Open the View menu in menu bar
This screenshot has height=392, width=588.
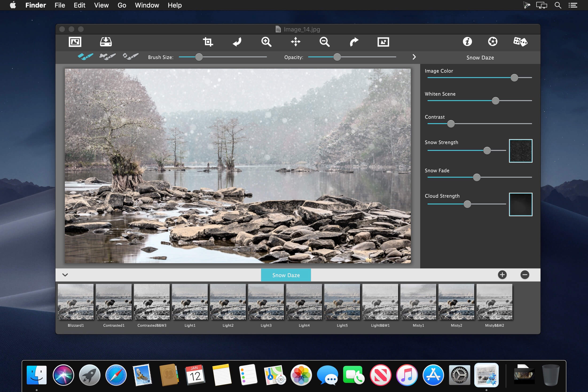tap(101, 5)
